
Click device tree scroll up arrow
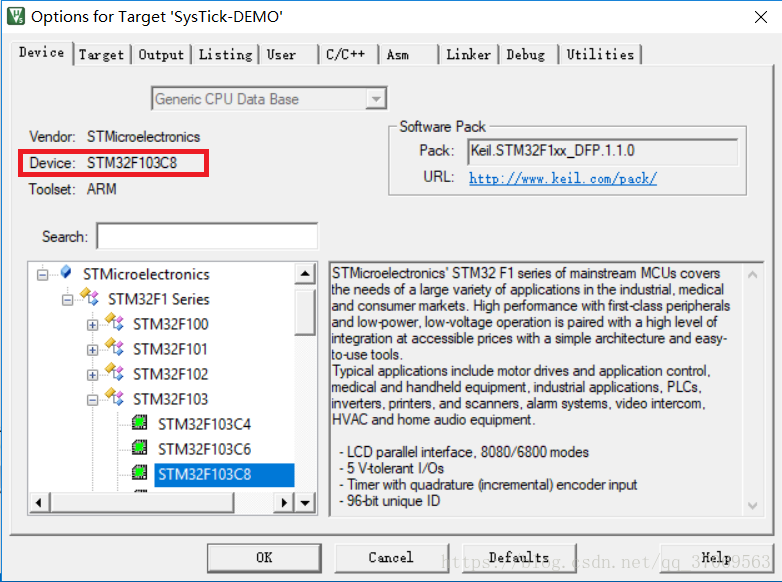305,273
